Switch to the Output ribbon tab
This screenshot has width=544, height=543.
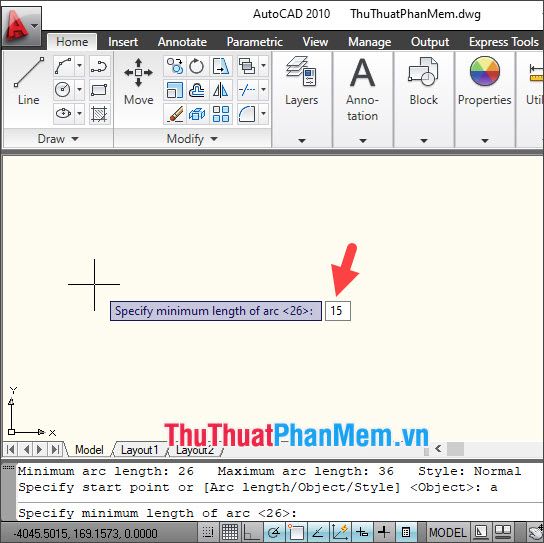click(x=430, y=42)
